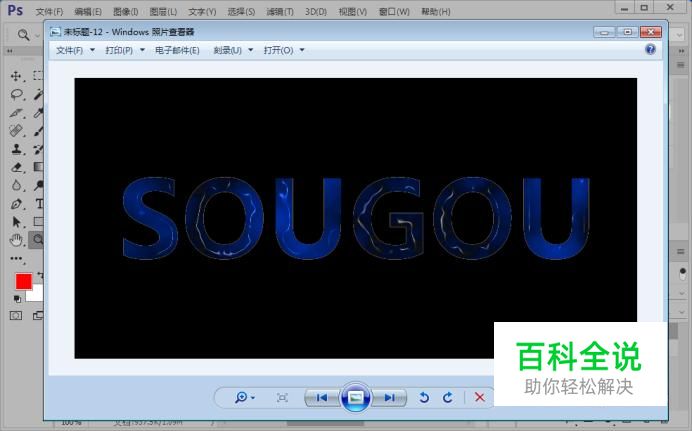Collapse Photoshop toolbar double-arrow expander
692x431 pixels.
click(x=9, y=51)
